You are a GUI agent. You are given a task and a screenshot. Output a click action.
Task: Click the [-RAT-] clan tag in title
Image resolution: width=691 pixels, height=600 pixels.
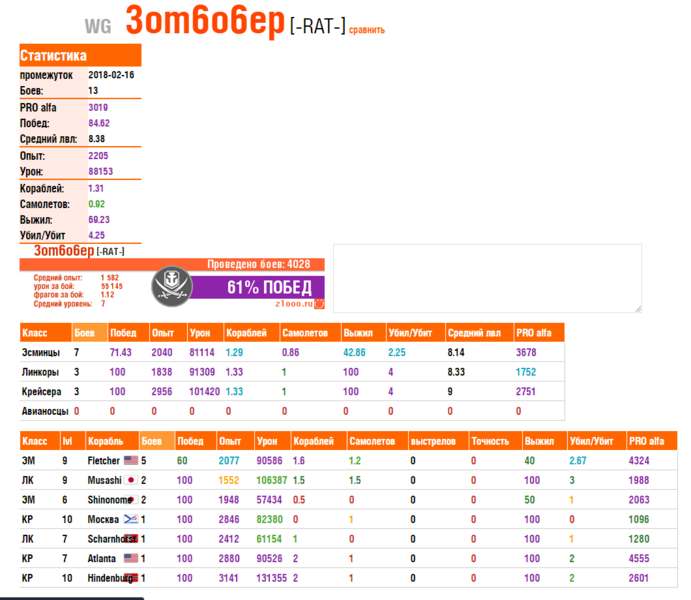(318, 26)
